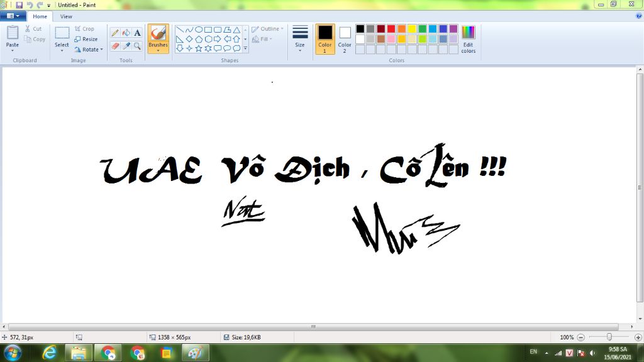Open the Size line thickness dropdown
Image resolution: width=644 pixels, height=362 pixels.
click(300, 39)
